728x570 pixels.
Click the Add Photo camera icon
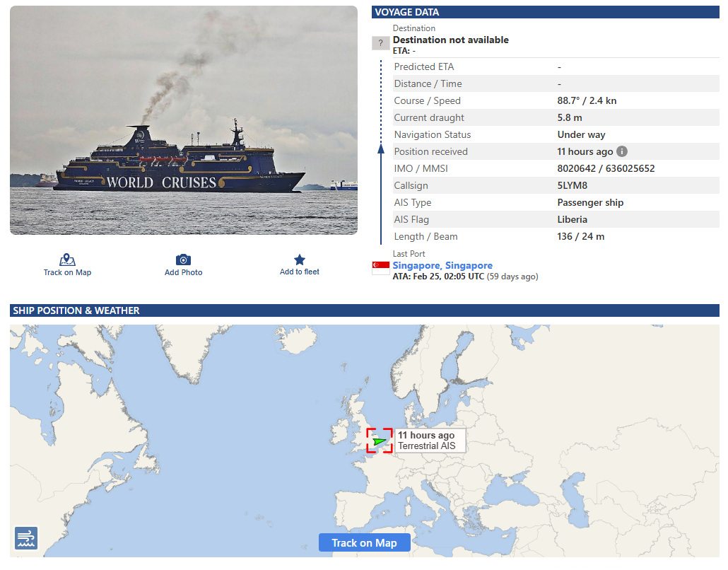click(183, 260)
